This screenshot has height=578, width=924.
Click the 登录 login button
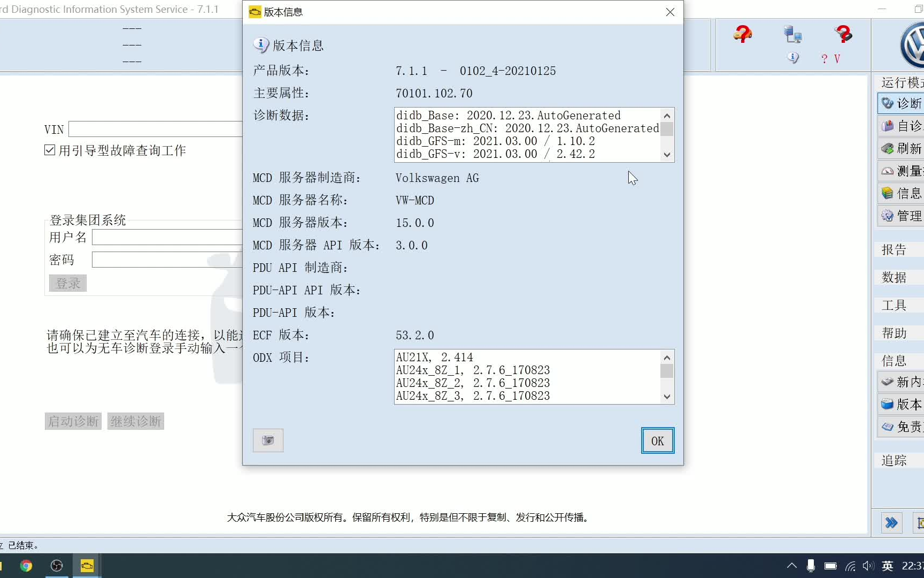[x=67, y=283]
